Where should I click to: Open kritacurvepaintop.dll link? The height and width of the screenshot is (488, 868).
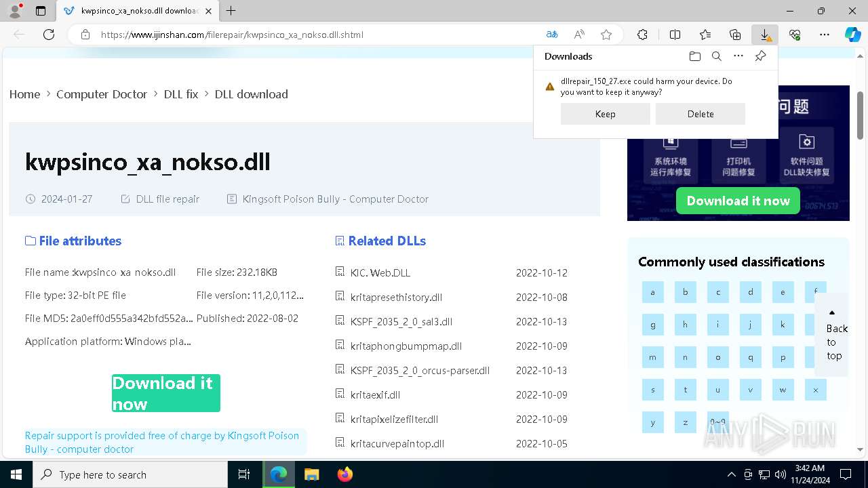[397, 443]
